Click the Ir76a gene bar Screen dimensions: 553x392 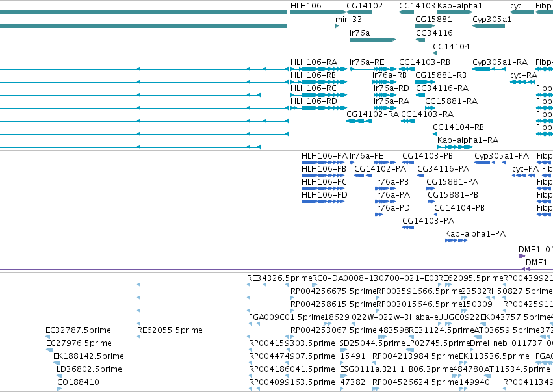tap(372, 40)
